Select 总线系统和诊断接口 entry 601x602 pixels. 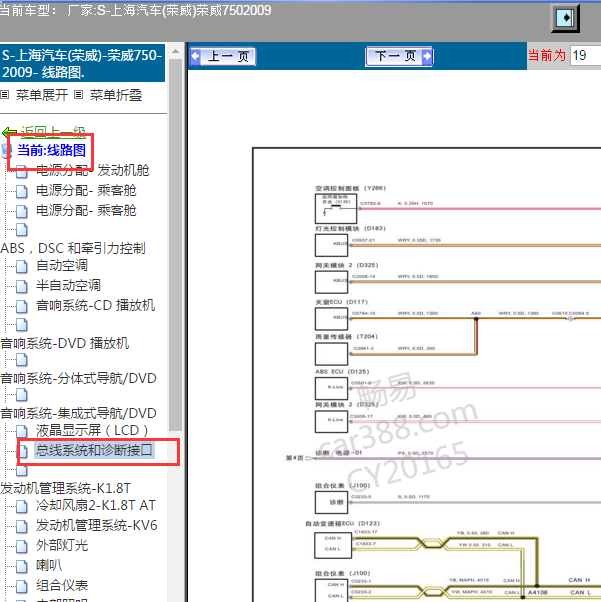(94, 450)
